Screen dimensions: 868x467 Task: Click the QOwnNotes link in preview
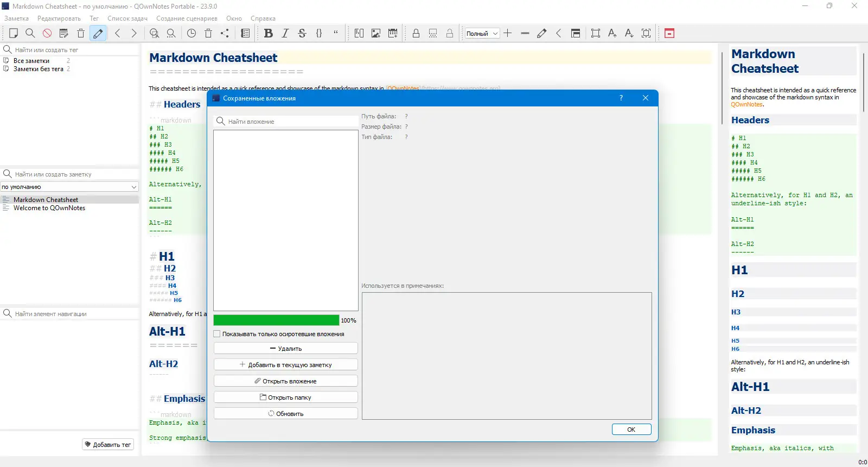click(747, 105)
